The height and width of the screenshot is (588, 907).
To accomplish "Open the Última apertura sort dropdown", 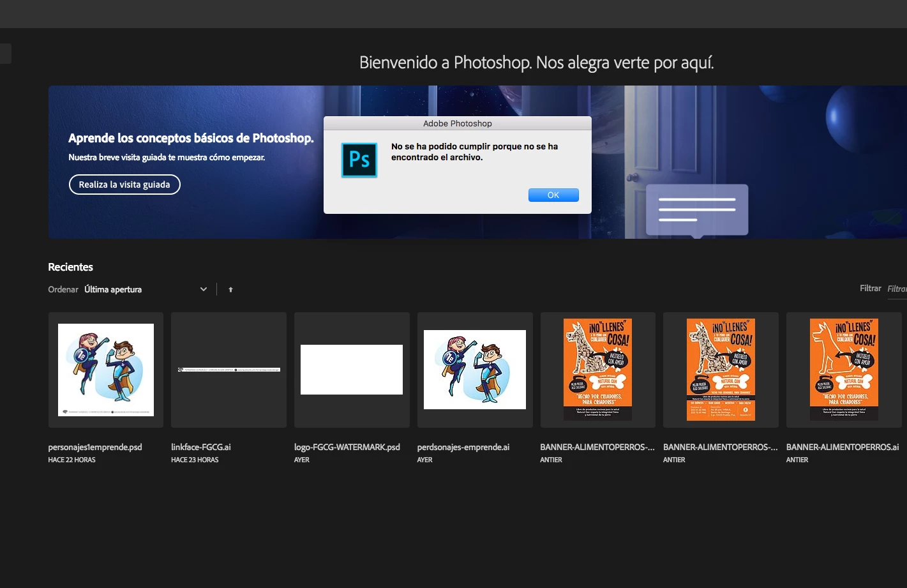I will tap(146, 289).
